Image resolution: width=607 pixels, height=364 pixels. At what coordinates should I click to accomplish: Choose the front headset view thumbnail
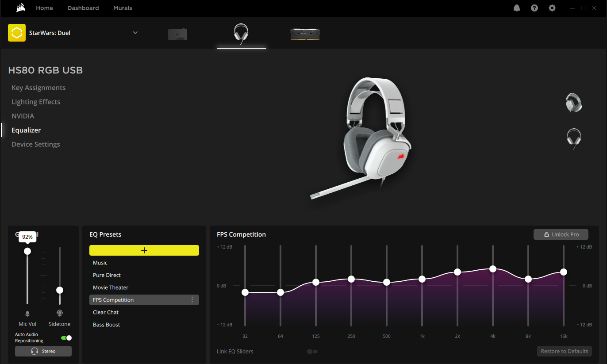click(574, 138)
